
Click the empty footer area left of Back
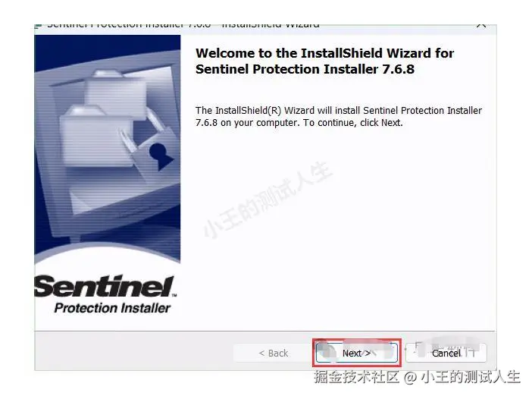coord(134,351)
